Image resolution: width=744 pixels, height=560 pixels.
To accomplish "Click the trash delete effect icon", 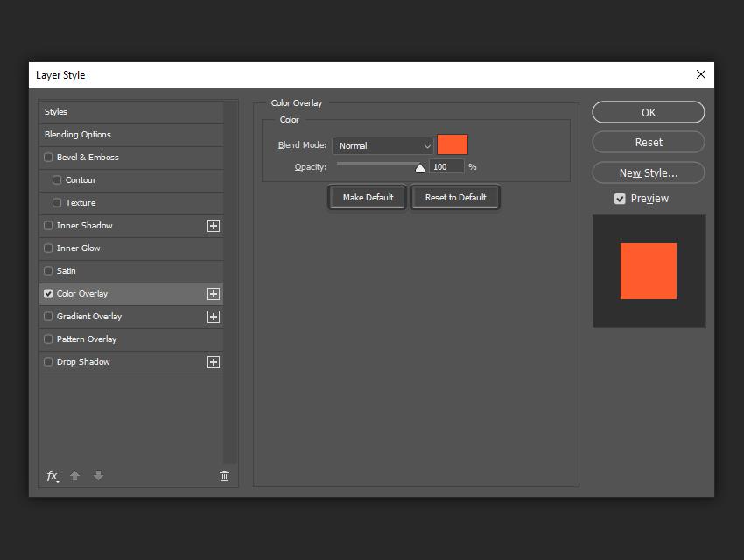I will [224, 476].
